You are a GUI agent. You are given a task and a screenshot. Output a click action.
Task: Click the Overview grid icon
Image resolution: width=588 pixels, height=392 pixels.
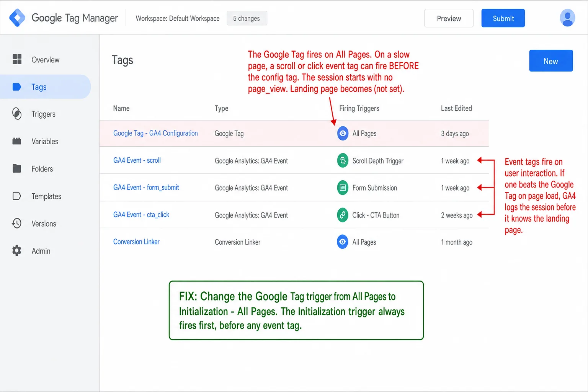(17, 59)
